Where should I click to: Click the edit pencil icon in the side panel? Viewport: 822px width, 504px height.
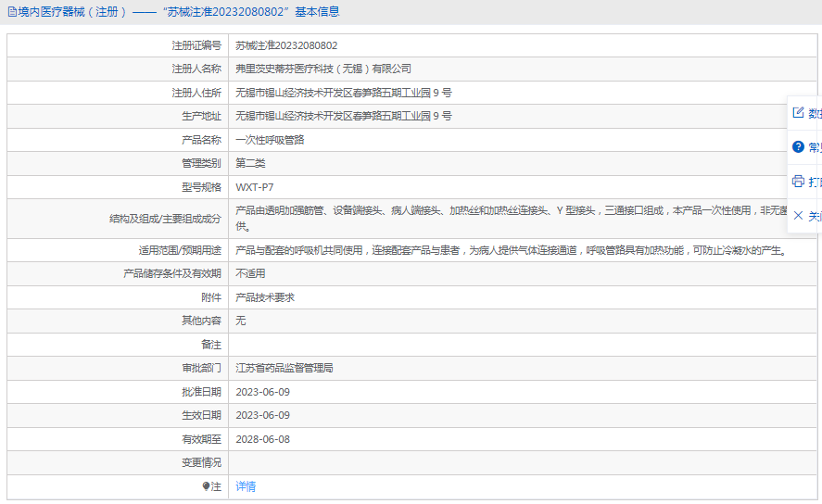798,113
